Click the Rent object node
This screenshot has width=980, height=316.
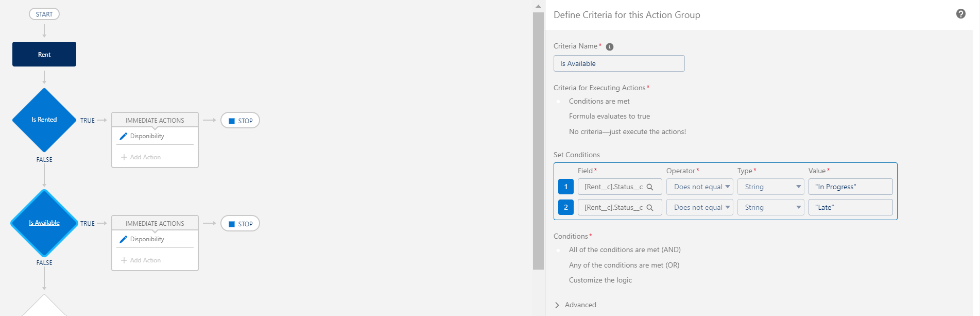click(44, 54)
